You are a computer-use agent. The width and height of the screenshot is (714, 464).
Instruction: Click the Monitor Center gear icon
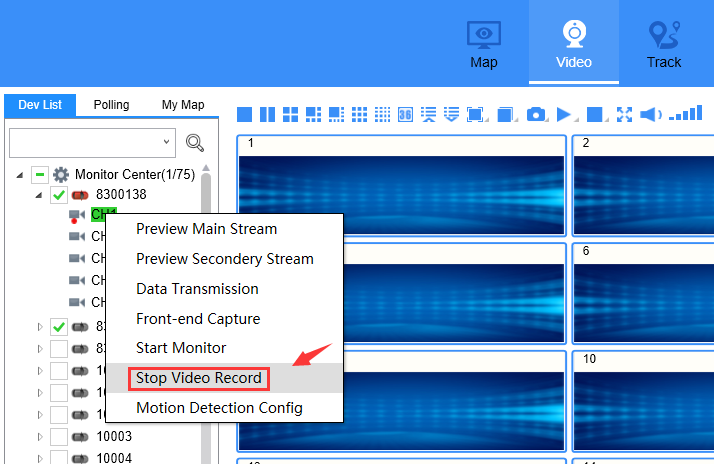61,174
